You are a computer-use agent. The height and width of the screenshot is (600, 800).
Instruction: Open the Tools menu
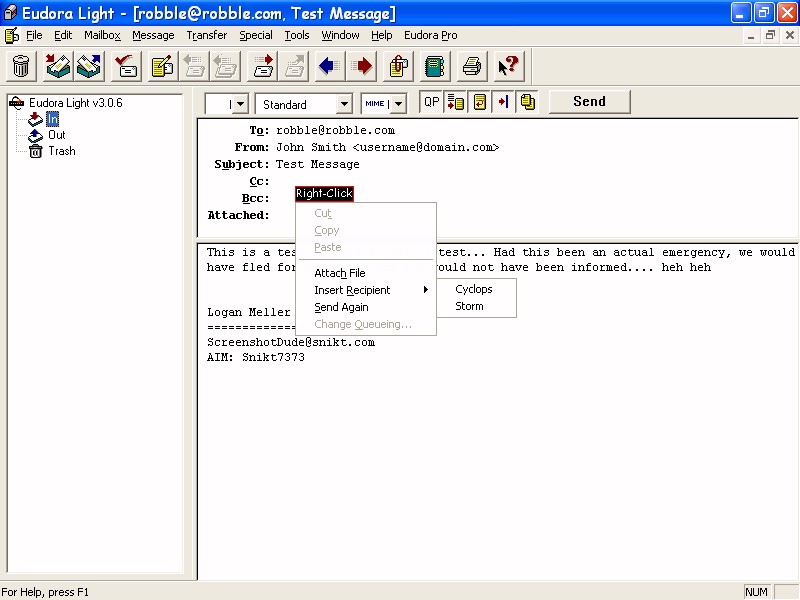point(297,35)
